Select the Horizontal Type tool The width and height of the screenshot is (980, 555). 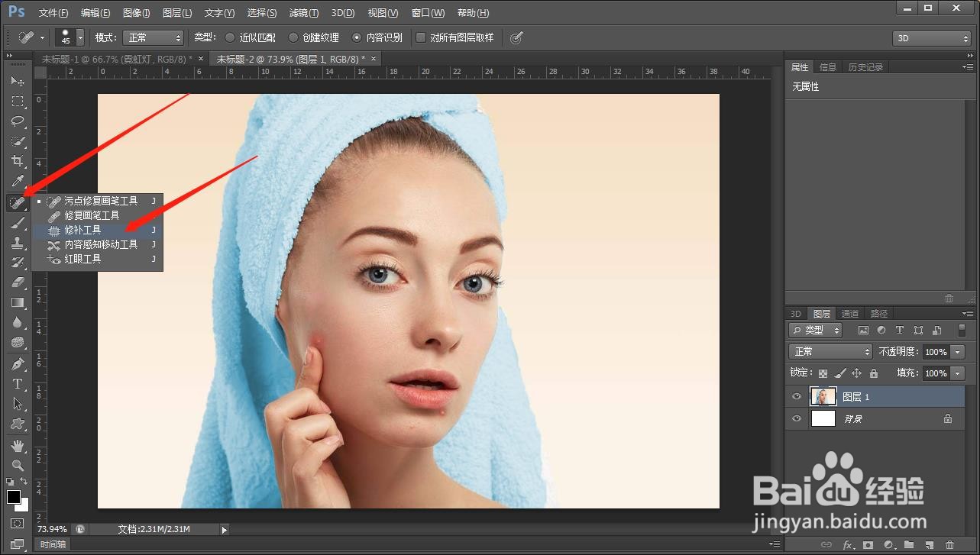click(x=18, y=383)
